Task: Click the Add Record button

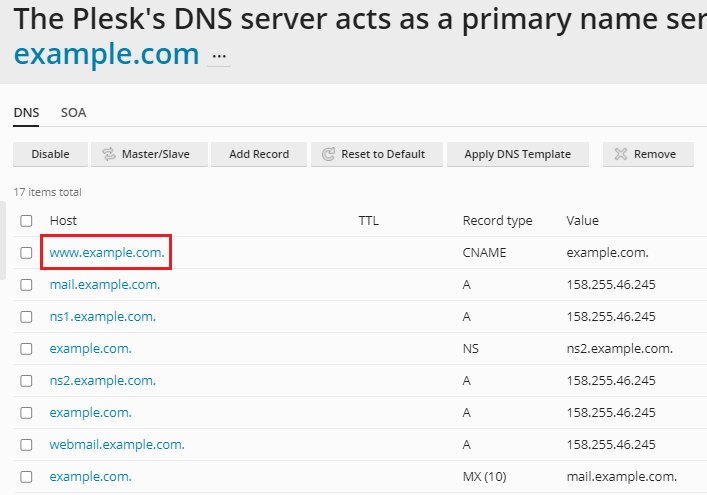Action: pyautogui.click(x=259, y=154)
